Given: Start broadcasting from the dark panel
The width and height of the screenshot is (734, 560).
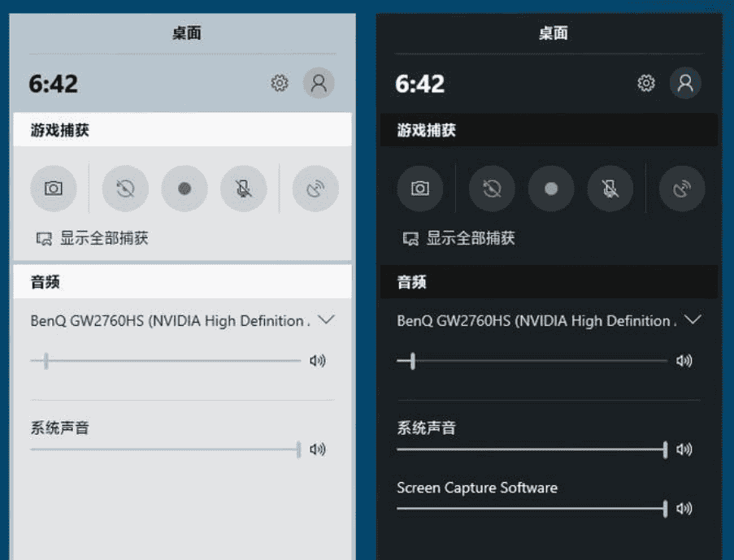Looking at the screenshot, I should pos(682,189).
